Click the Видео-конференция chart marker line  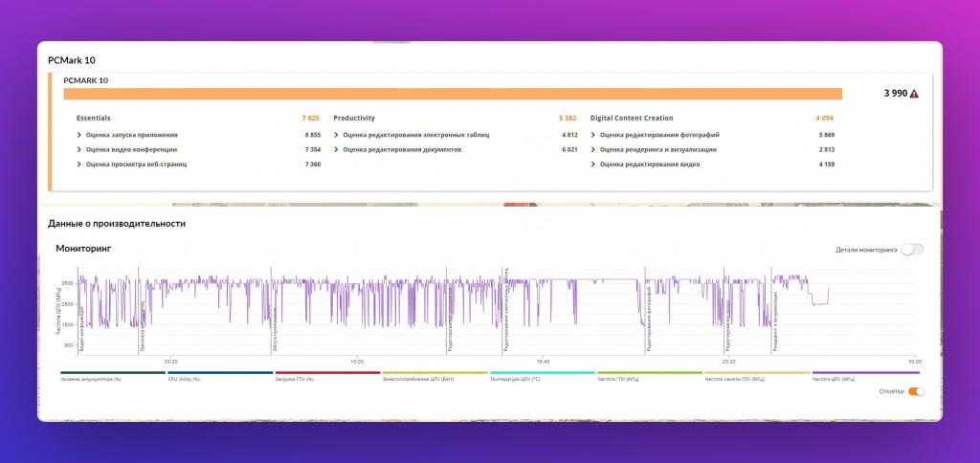tap(78, 311)
